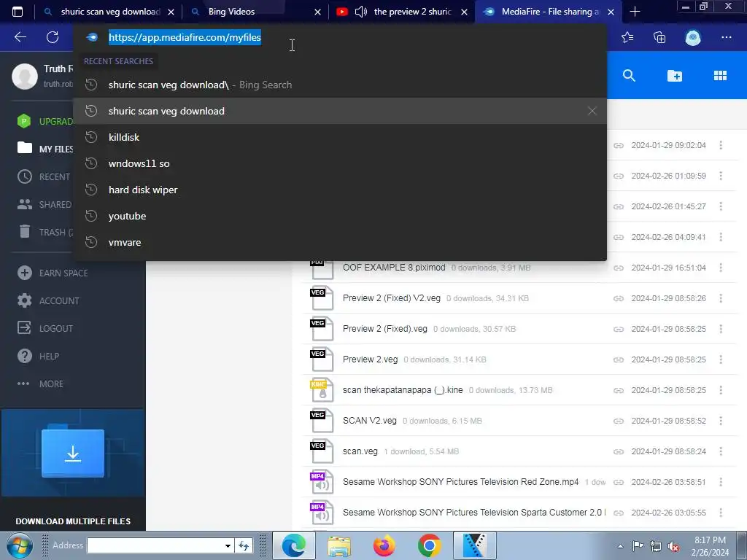The image size is (747, 560).
Task: Open browser favorites star icon
Action: click(x=627, y=37)
